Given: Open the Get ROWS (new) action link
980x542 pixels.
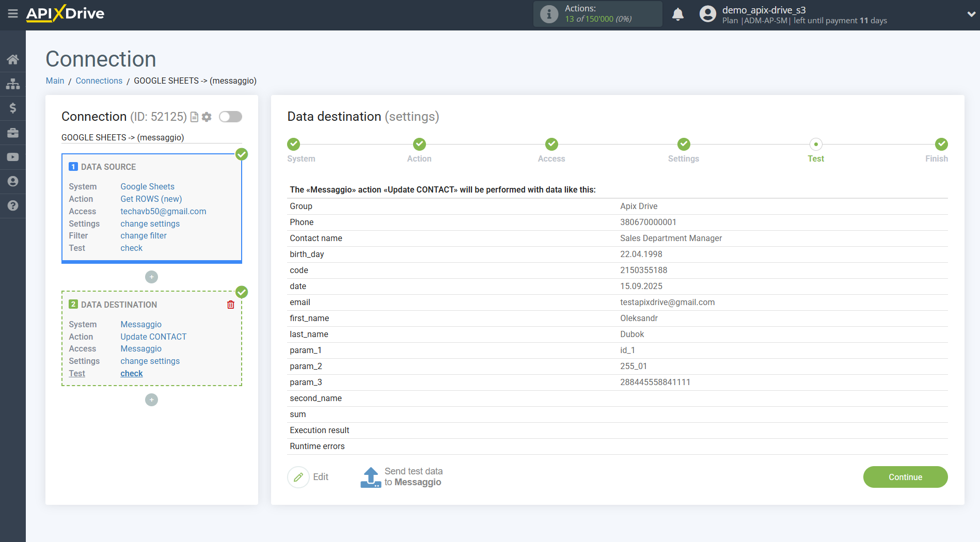Looking at the screenshot, I should pyautogui.click(x=151, y=199).
